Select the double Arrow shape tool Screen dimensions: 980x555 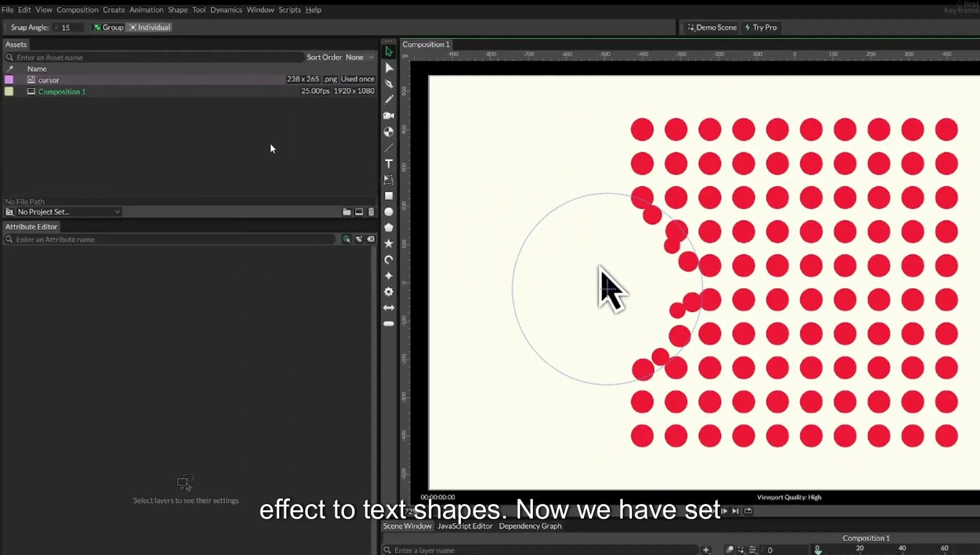(x=389, y=308)
